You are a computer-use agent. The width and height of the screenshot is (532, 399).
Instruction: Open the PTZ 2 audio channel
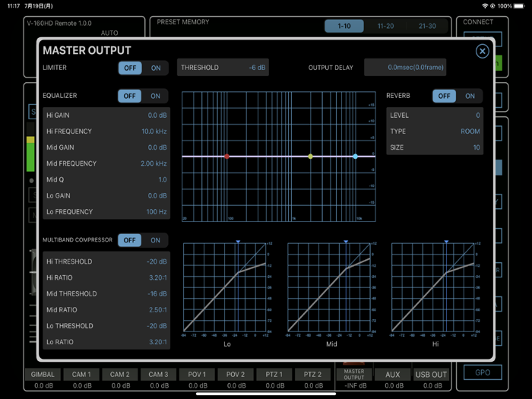[312, 375]
